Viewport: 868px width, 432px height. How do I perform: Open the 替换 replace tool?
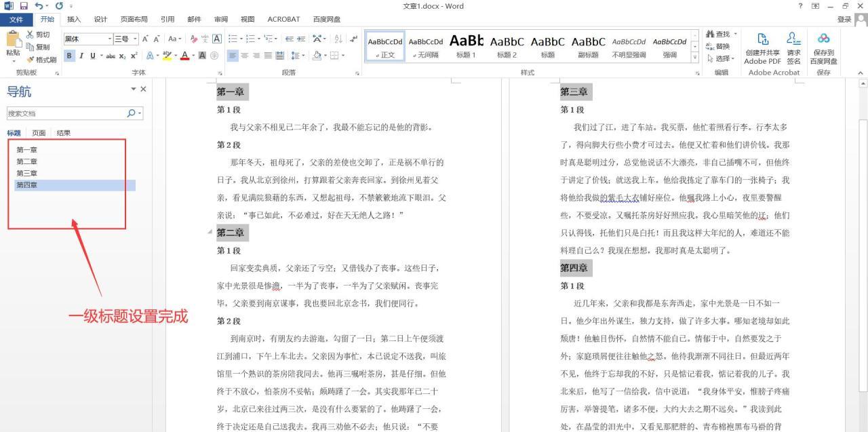(x=718, y=46)
